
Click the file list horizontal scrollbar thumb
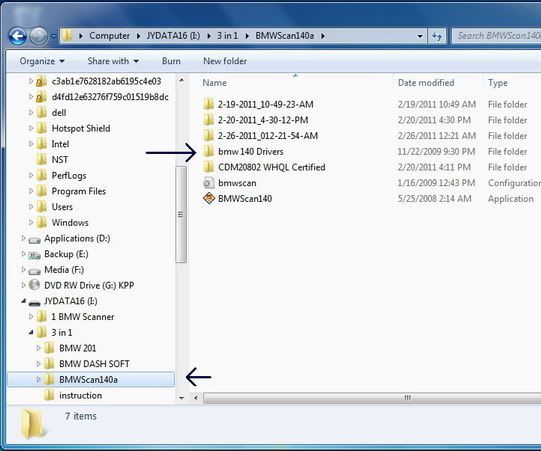click(x=372, y=398)
